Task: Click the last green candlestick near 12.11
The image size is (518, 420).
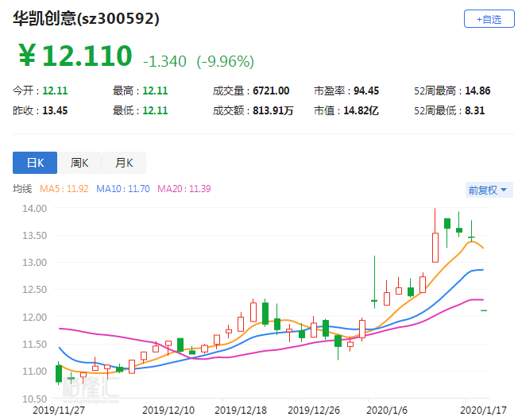Action: pyautogui.click(x=484, y=310)
